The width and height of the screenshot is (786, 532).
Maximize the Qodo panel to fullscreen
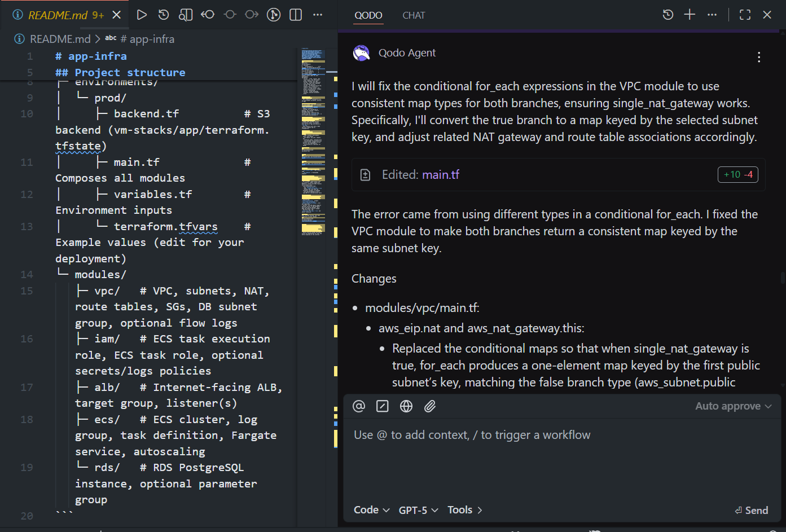(745, 15)
